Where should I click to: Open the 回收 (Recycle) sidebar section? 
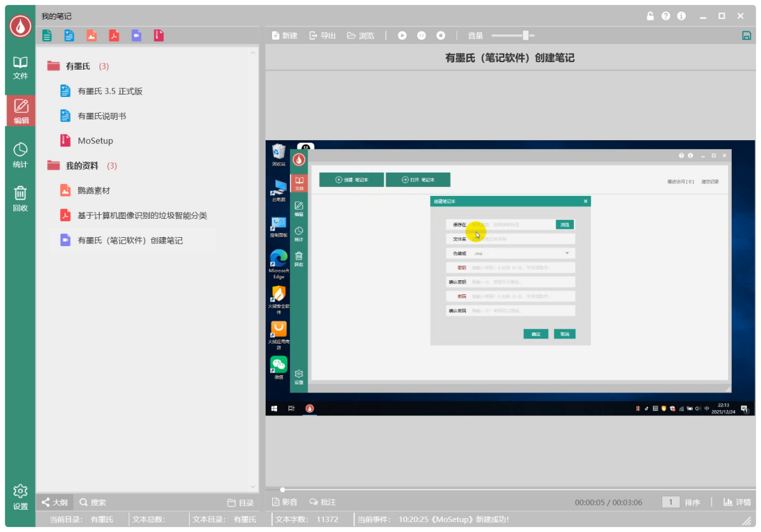point(20,199)
